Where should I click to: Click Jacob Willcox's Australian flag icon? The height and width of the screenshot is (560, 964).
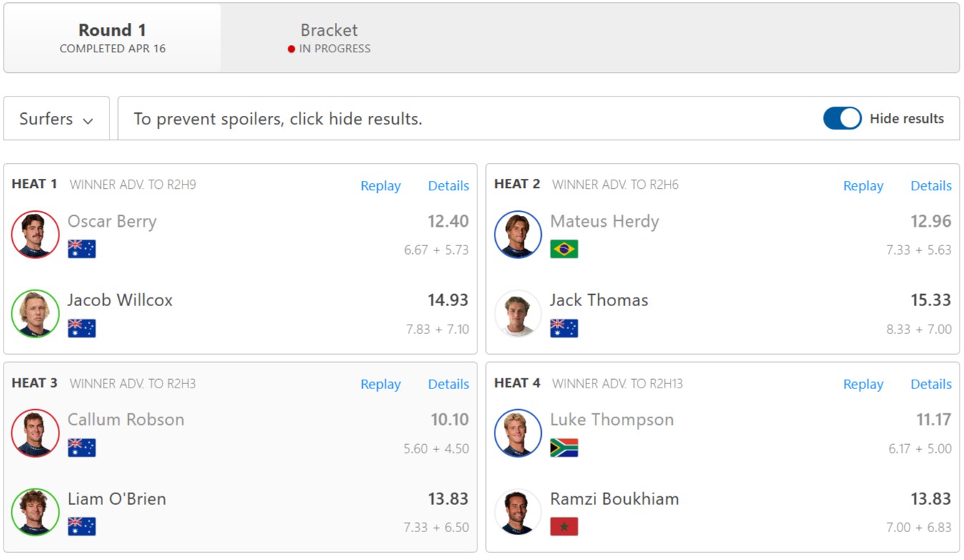[x=82, y=328]
